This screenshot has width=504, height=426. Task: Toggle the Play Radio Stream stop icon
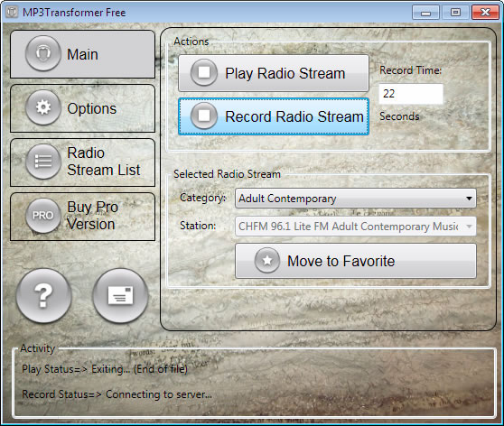pos(204,72)
